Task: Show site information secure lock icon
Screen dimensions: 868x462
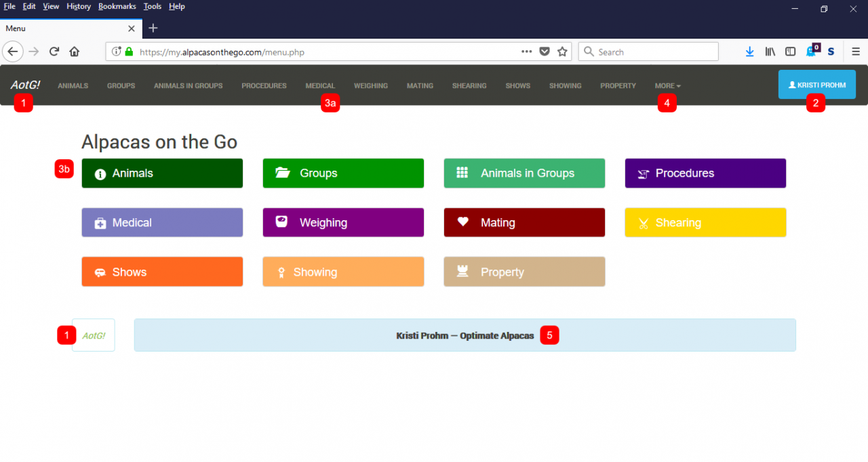Action: pyautogui.click(x=129, y=51)
